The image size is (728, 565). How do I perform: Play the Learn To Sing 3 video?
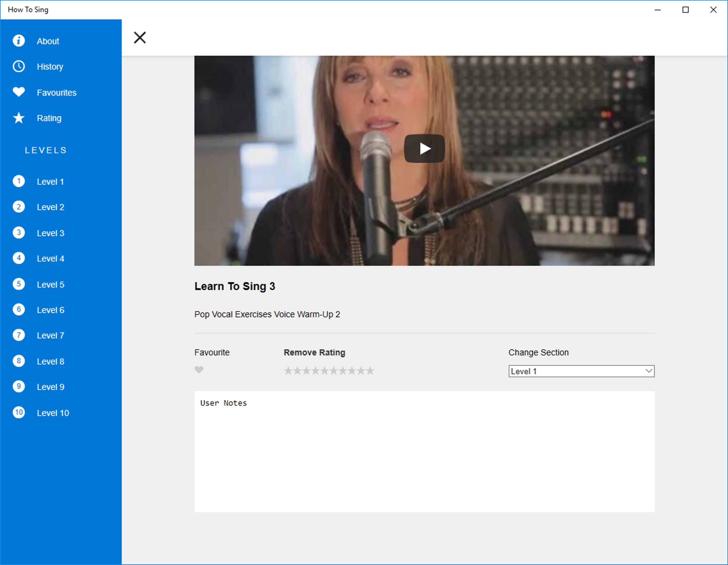tap(424, 148)
